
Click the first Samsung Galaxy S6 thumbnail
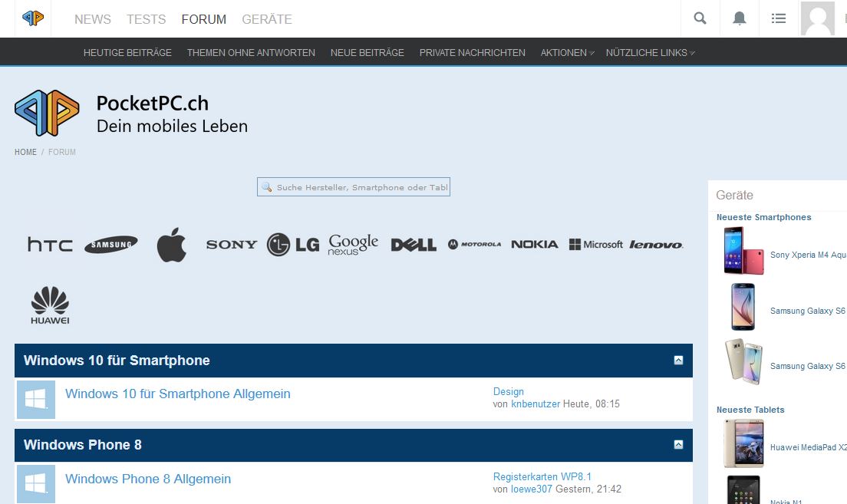[x=743, y=307]
